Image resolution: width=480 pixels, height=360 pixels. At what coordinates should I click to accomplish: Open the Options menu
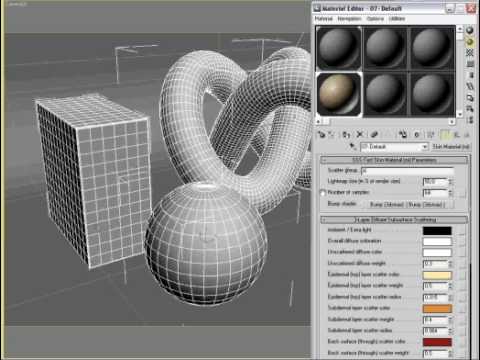click(x=375, y=19)
